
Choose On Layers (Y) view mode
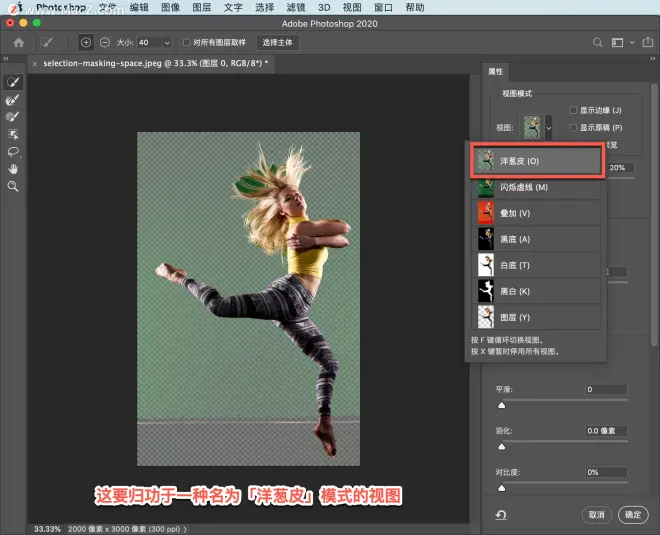point(536,317)
